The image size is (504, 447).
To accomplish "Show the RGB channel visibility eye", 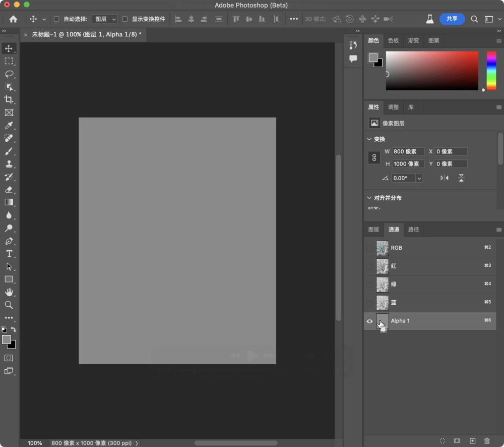I will (x=369, y=248).
